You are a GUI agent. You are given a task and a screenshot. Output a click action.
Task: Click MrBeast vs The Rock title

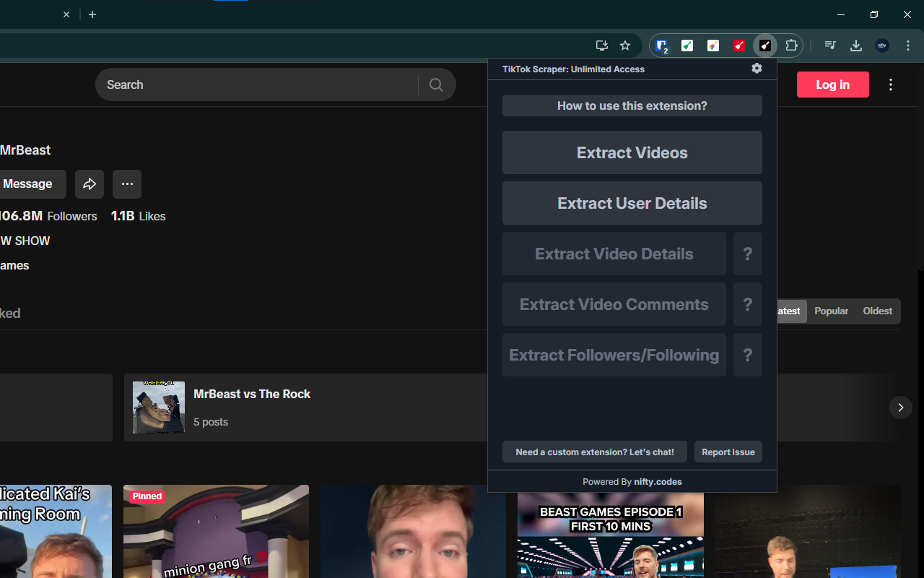(x=252, y=394)
